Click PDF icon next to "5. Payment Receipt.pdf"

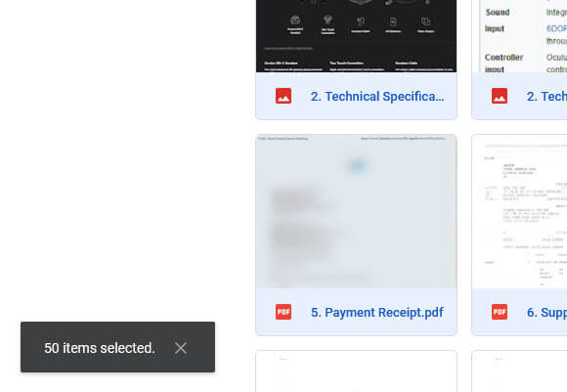(283, 312)
